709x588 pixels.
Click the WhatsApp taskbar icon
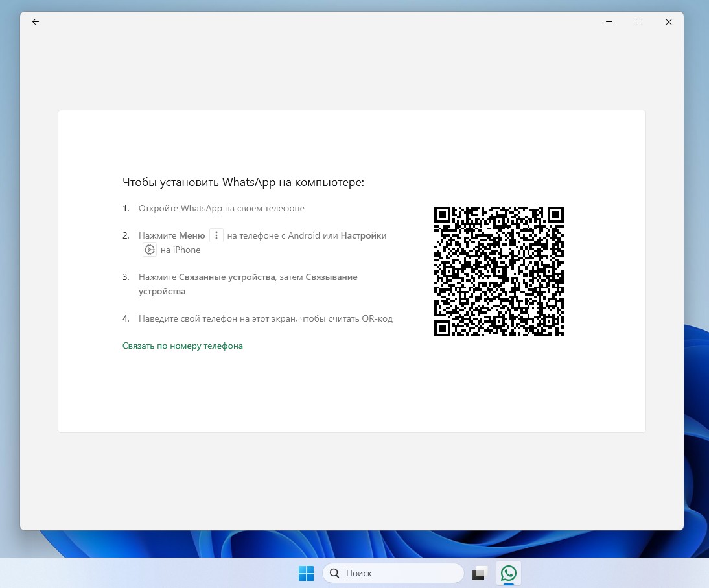[x=509, y=573]
